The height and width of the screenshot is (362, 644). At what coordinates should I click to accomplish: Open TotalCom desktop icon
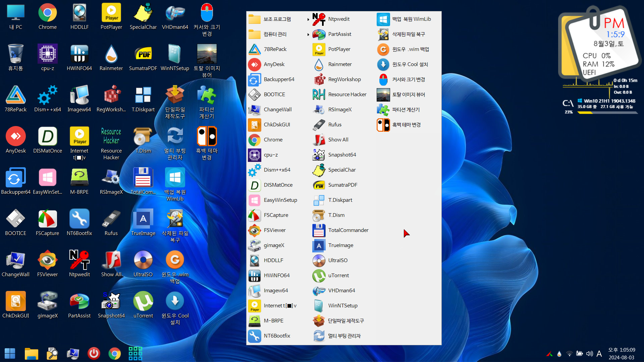[143, 181]
